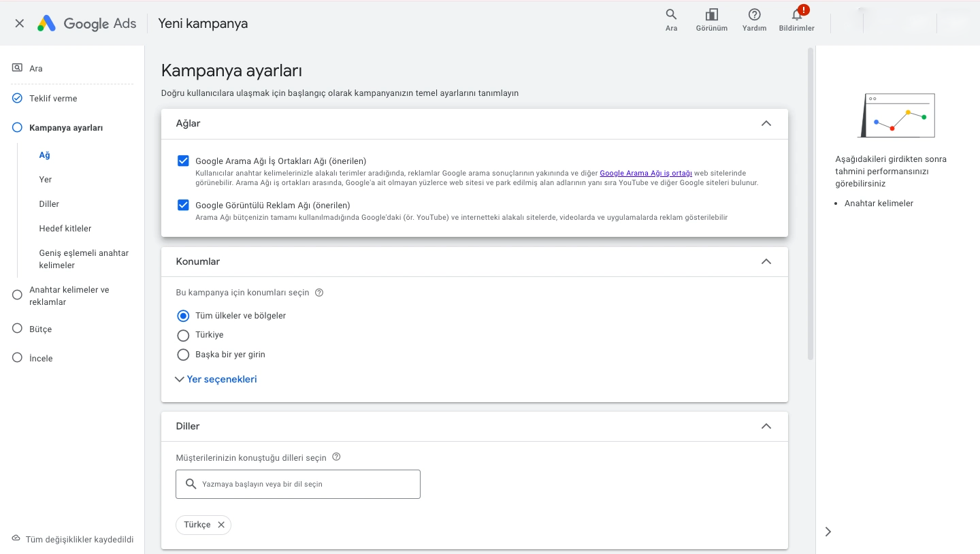The image size is (980, 554).
Task: Select the Türkiye radio option
Action: (x=183, y=335)
